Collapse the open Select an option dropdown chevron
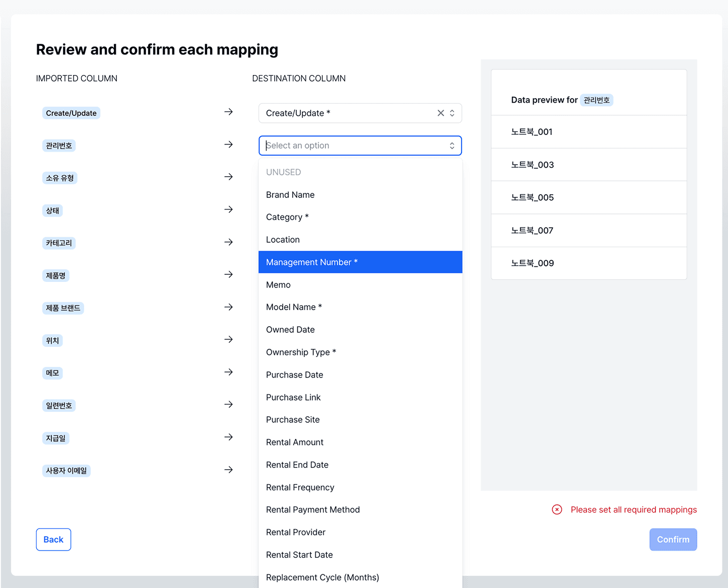This screenshot has width=728, height=588. click(452, 145)
